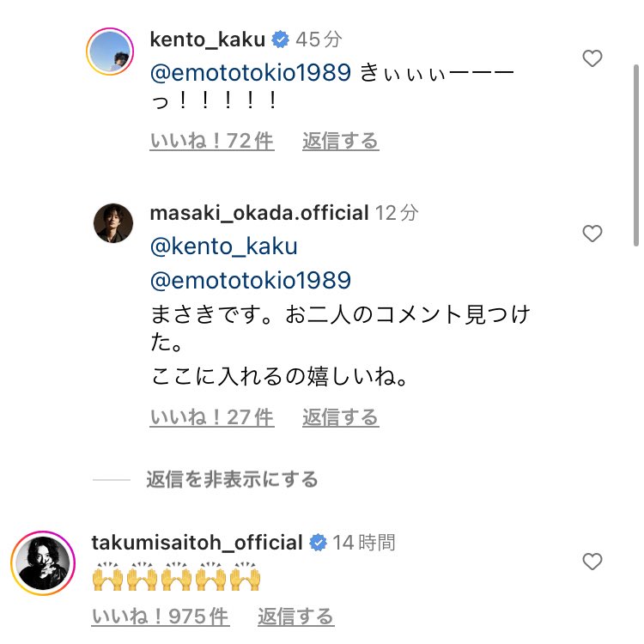Collapse replies via 返信を非表示にする

point(232,479)
